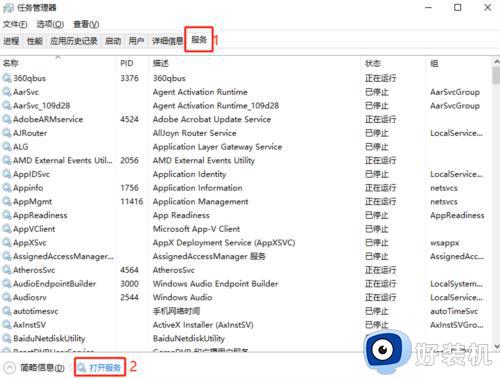Click description ActiveX Installer (AxInstSV)

click(x=203, y=325)
